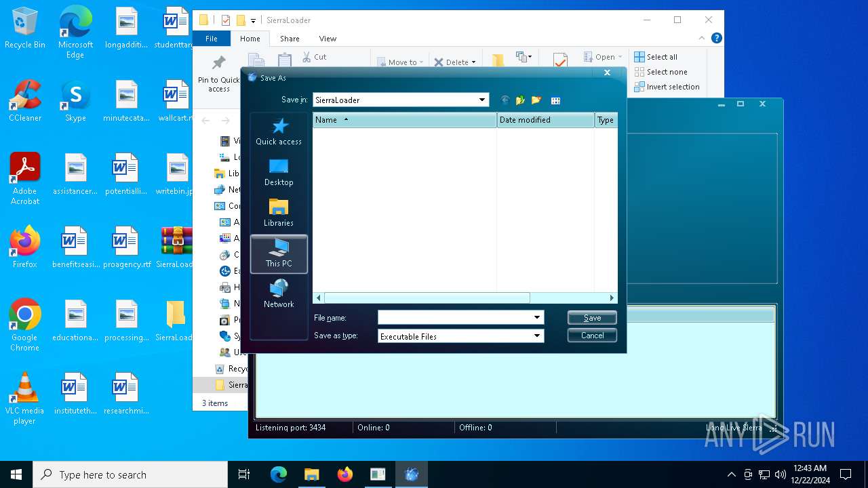Viewport: 868px width, 488px height.
Task: Click "Offline: 0" in status bar
Action: (475, 428)
